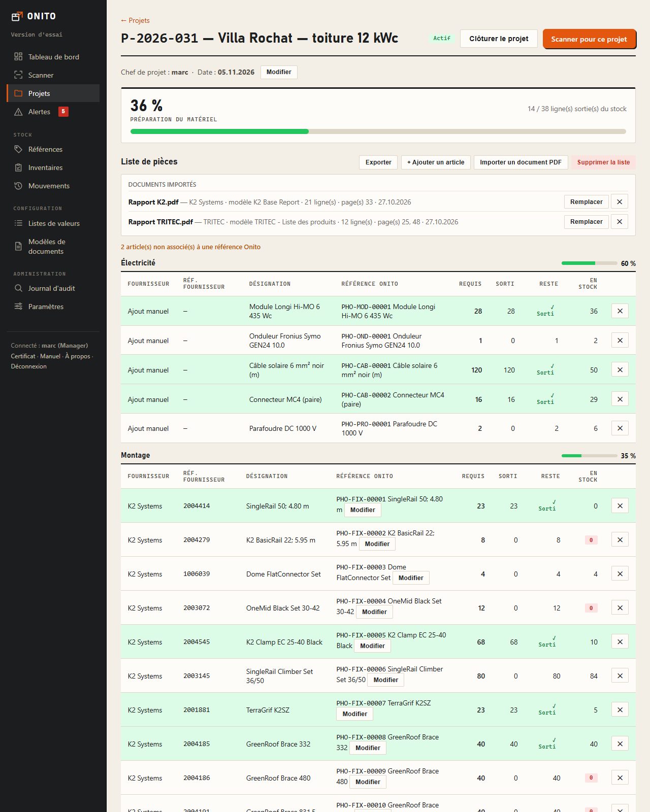Open Paramètres in the sidebar

tap(53, 307)
